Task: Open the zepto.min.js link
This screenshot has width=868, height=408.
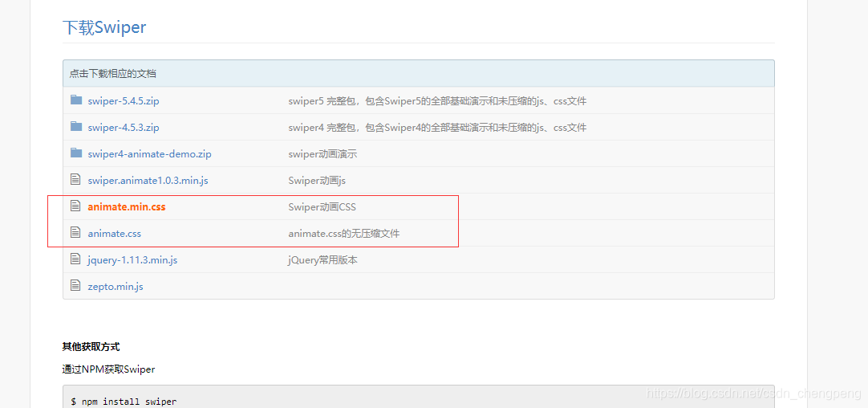Action: (116, 287)
